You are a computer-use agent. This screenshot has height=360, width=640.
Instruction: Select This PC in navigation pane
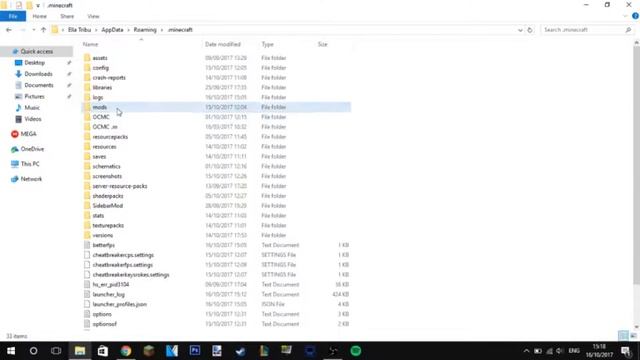click(30, 164)
